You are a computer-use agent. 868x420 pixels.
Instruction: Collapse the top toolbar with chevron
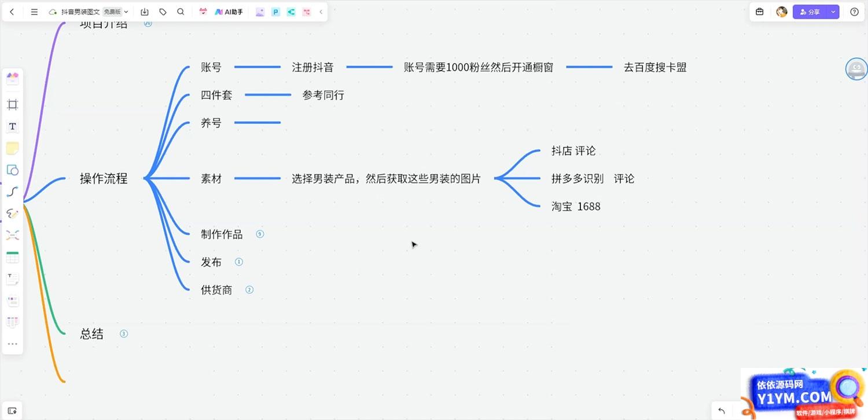coord(321,12)
